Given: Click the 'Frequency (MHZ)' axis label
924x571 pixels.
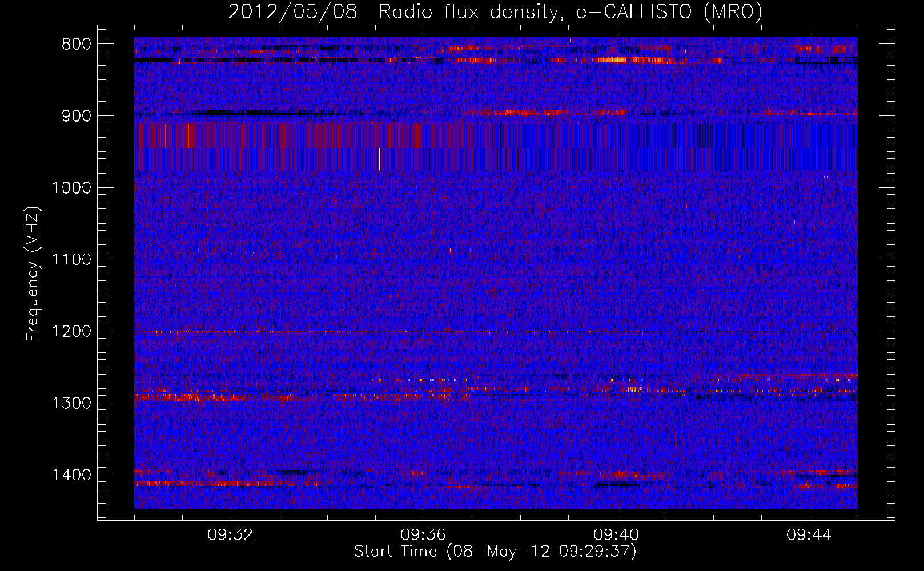Looking at the screenshot, I should (x=33, y=274).
